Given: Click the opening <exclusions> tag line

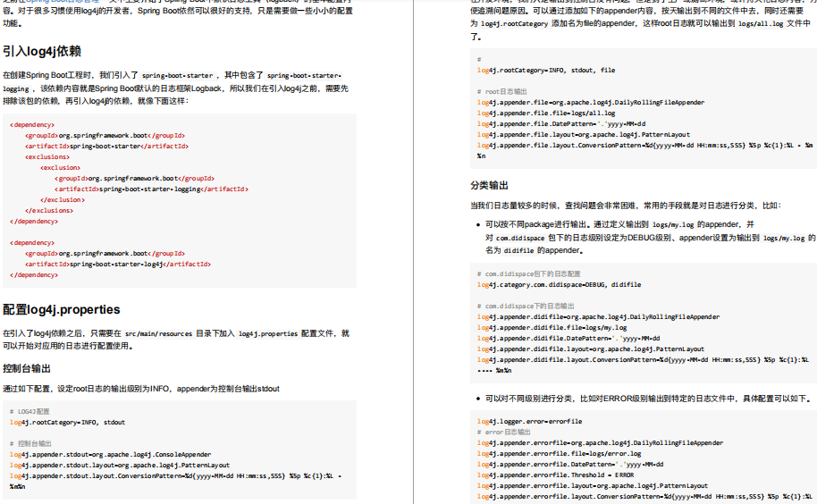Looking at the screenshot, I should pyautogui.click(x=47, y=156).
